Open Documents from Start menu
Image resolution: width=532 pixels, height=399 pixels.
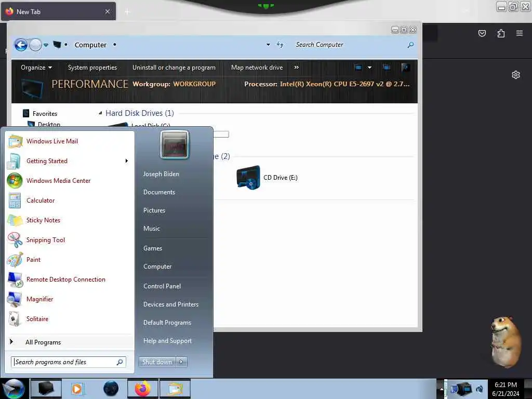coord(159,192)
